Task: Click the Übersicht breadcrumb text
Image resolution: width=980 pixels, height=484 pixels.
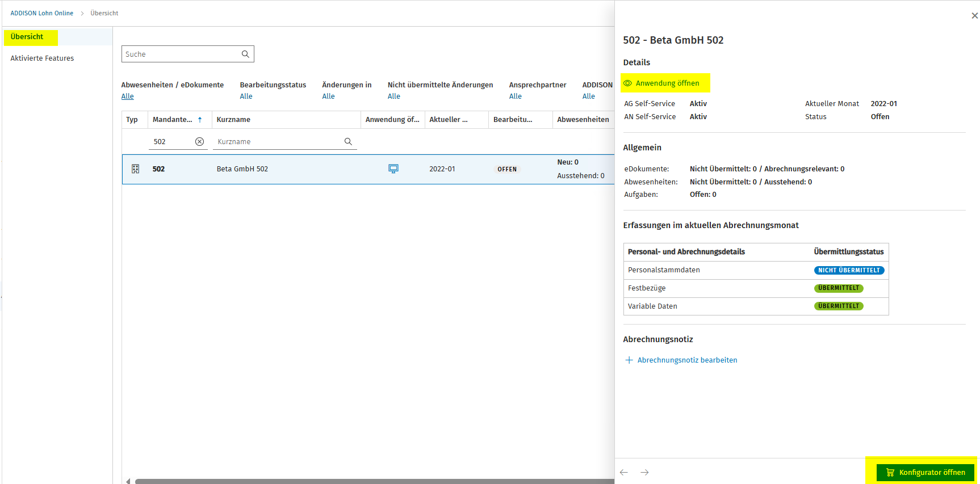Action: point(104,13)
